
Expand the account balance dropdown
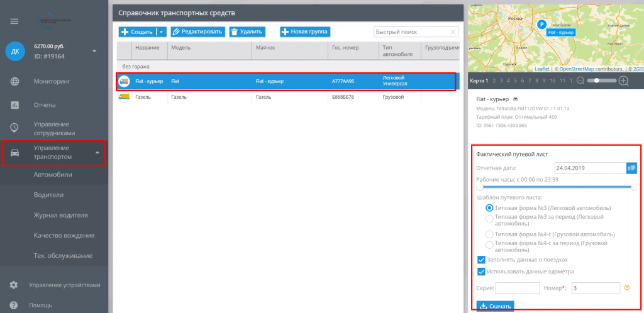coord(94,51)
